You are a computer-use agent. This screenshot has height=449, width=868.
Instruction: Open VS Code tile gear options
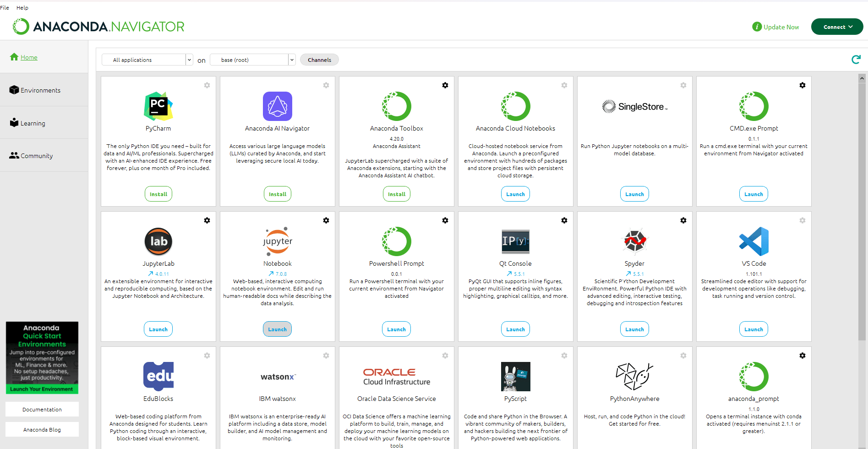[x=802, y=220]
